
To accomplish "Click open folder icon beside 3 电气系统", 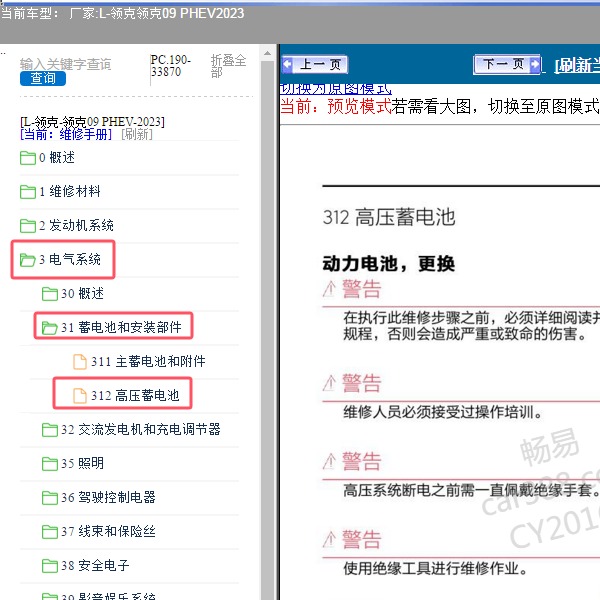I will click(28, 260).
